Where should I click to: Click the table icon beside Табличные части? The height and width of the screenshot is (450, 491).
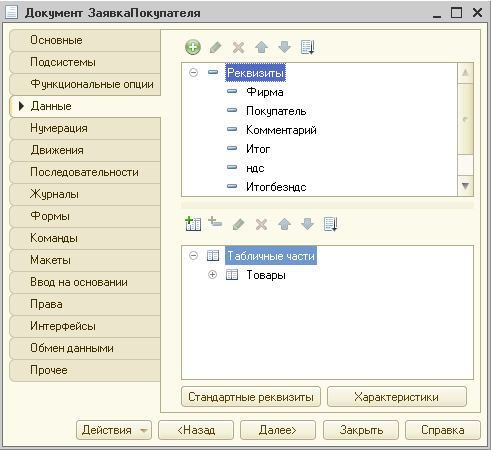[213, 256]
